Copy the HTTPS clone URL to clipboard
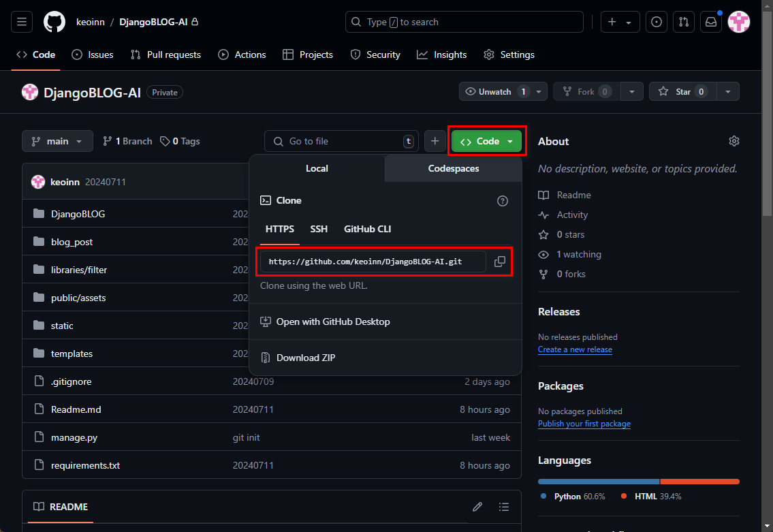Viewport: 773px width, 532px height. (x=499, y=262)
